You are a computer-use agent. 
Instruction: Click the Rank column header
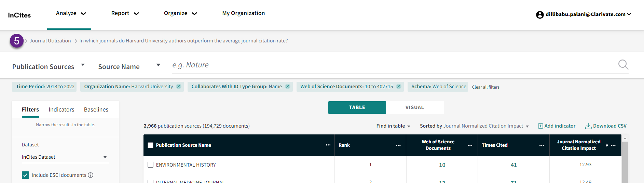(x=344, y=145)
